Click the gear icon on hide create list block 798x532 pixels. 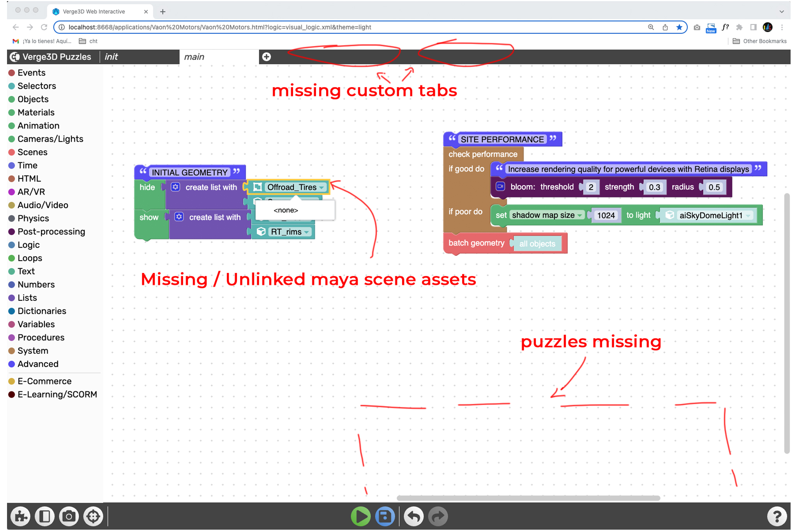[176, 187]
